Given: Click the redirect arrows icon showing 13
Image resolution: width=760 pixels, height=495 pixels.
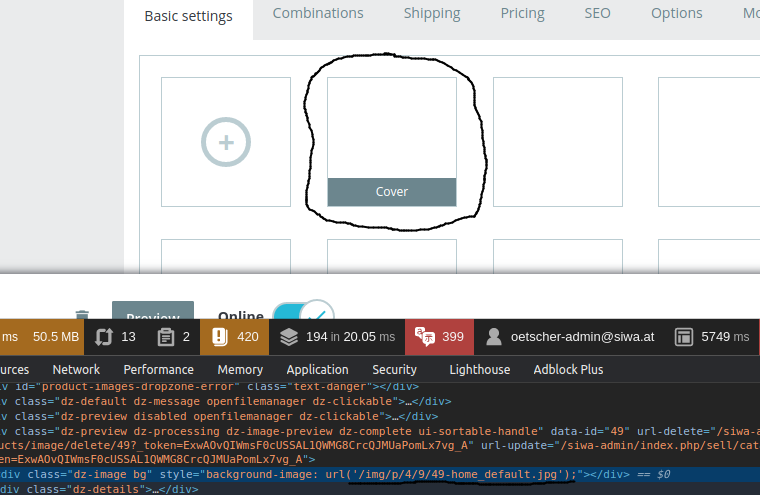Looking at the screenshot, I should tap(104, 337).
